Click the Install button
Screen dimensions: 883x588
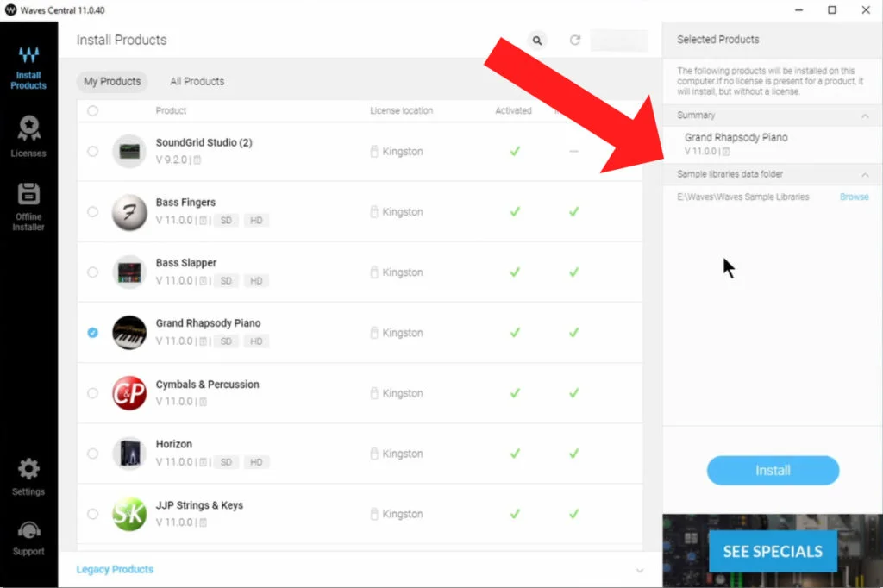tap(773, 470)
